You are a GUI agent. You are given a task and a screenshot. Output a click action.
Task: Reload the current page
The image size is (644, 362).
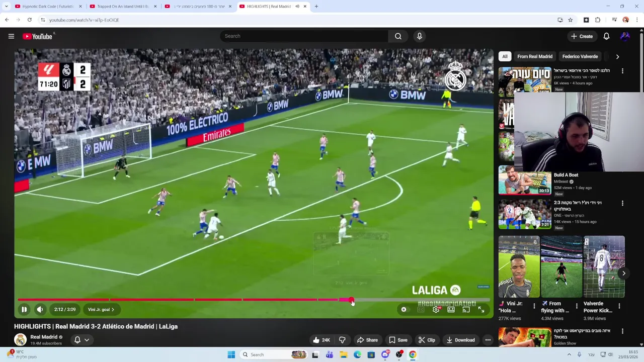tap(30, 20)
